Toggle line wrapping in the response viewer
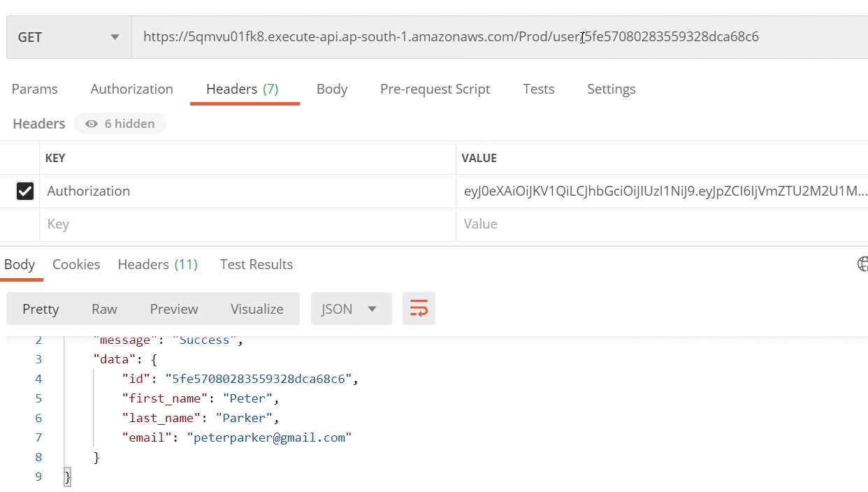This screenshot has height=492, width=868. [x=419, y=309]
